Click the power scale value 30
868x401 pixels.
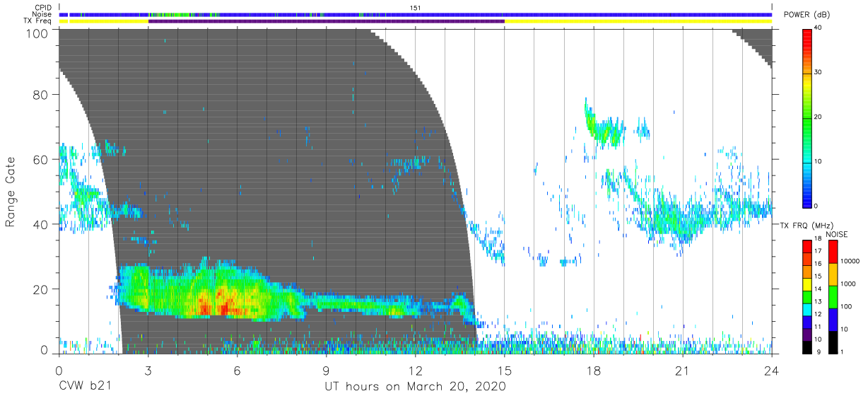[819, 73]
